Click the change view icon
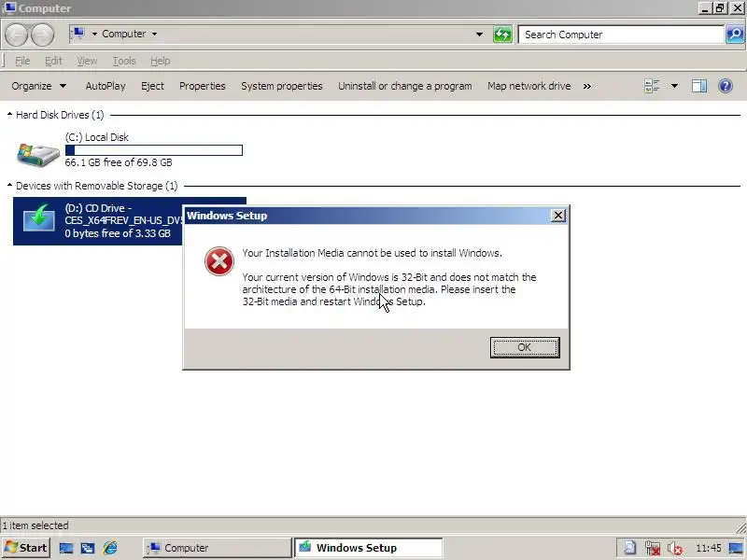747x560 pixels. coord(652,86)
